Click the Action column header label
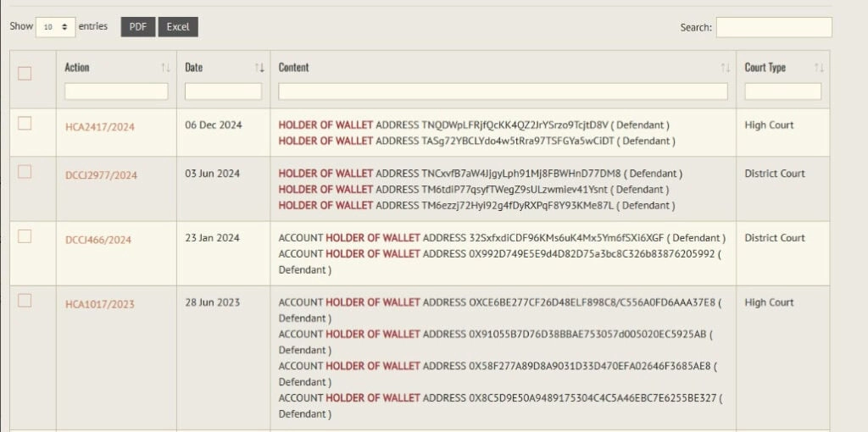The image size is (868, 432). 77,68
